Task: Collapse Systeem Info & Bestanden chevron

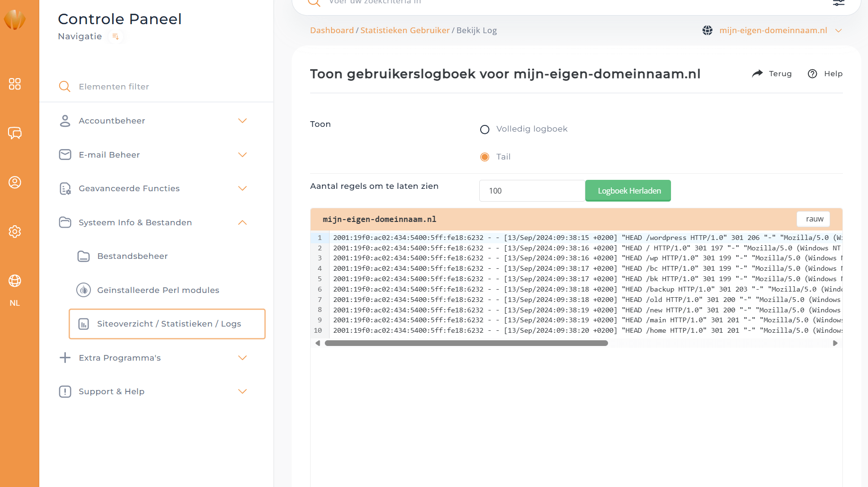Action: coord(242,222)
